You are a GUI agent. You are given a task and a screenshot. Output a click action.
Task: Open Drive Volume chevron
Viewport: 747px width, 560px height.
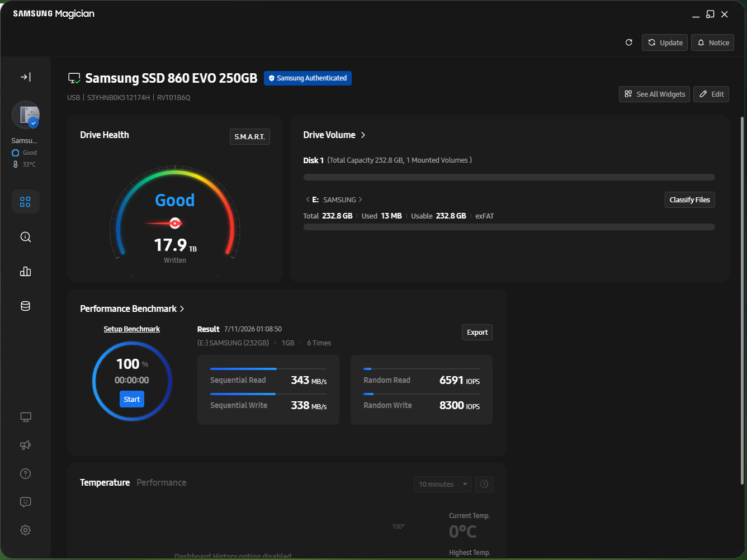tap(363, 135)
